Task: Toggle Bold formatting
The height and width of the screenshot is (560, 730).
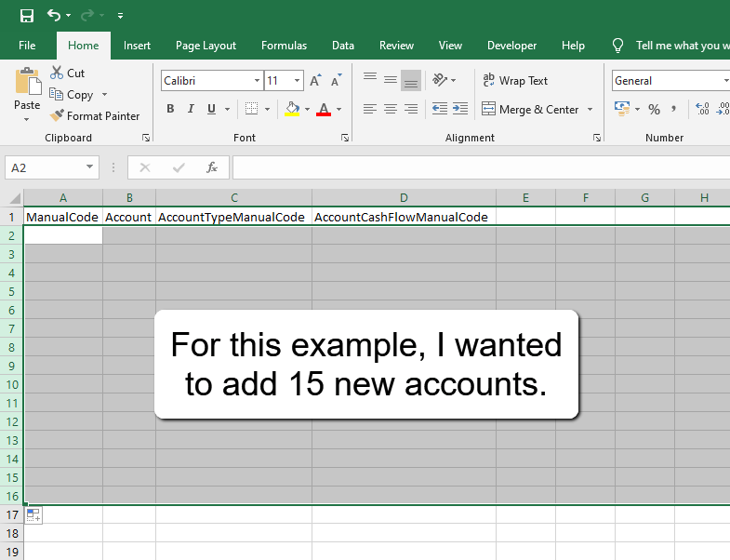Action: (x=170, y=110)
